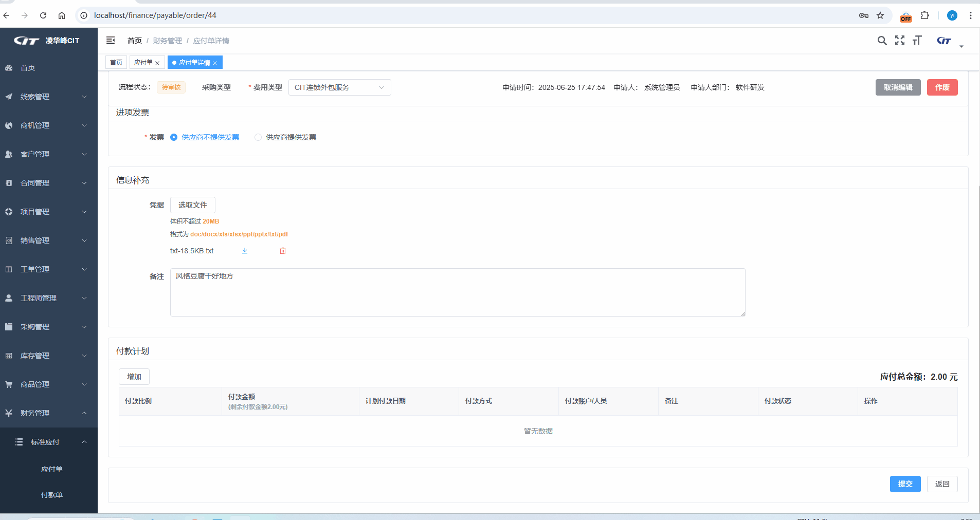Open user menu CIT avatar
Viewport: 980px width, 520px height.
pyautogui.click(x=944, y=41)
